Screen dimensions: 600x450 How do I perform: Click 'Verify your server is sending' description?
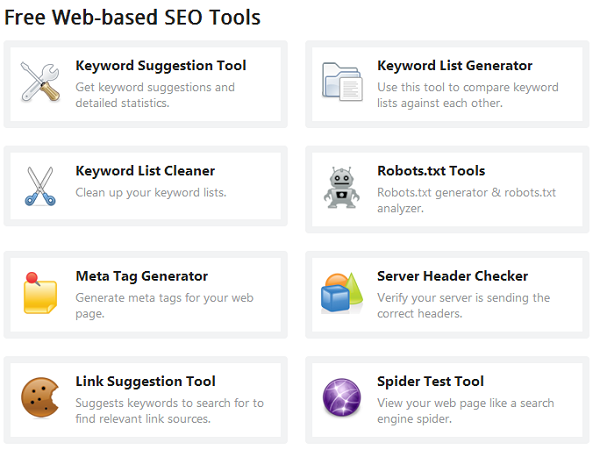tap(463, 305)
